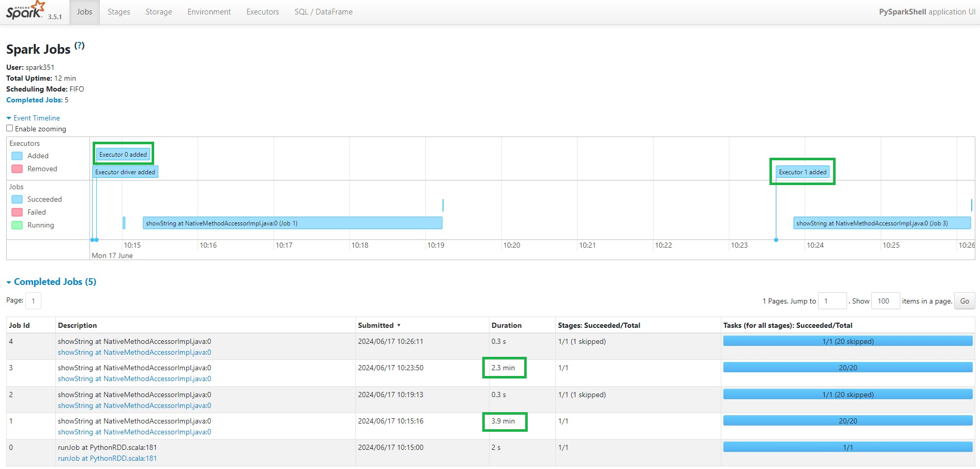980x469 pixels.
Task: Go to the Environment tab
Action: (x=209, y=12)
